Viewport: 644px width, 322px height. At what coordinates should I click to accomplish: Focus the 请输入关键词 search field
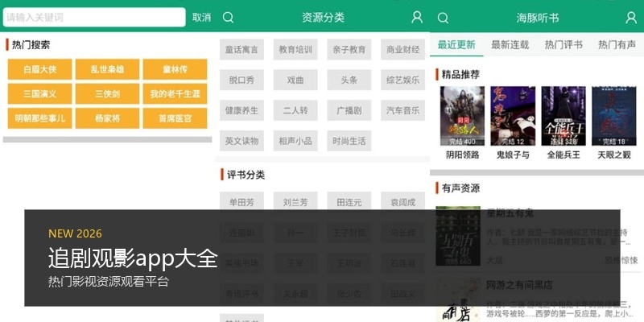tap(94, 17)
